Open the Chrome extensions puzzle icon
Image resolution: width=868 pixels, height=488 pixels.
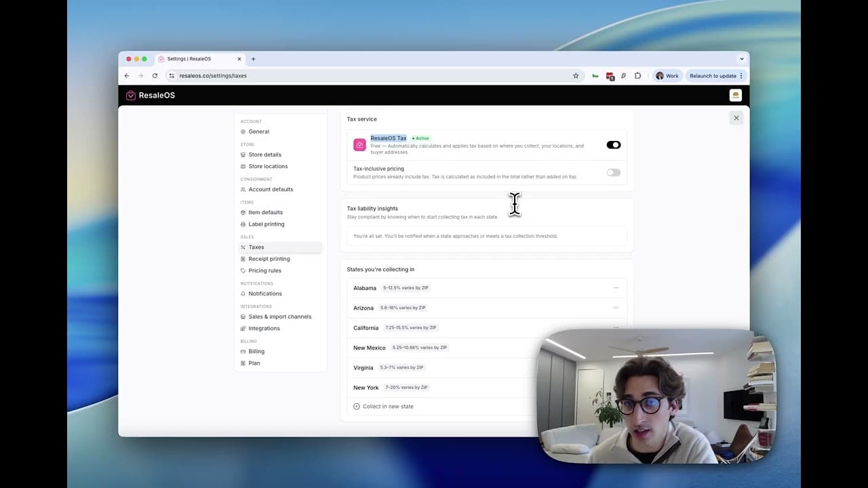coord(637,75)
